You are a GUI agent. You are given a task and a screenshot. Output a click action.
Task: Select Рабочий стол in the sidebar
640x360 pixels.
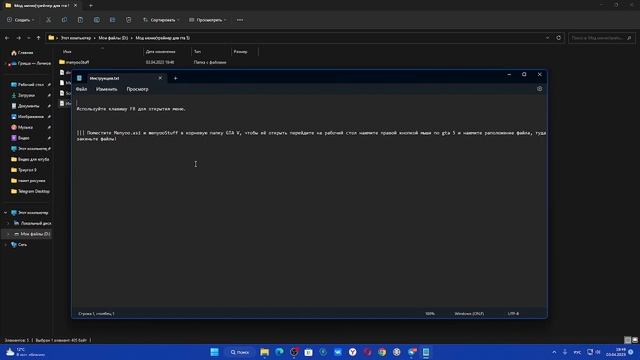[31, 84]
